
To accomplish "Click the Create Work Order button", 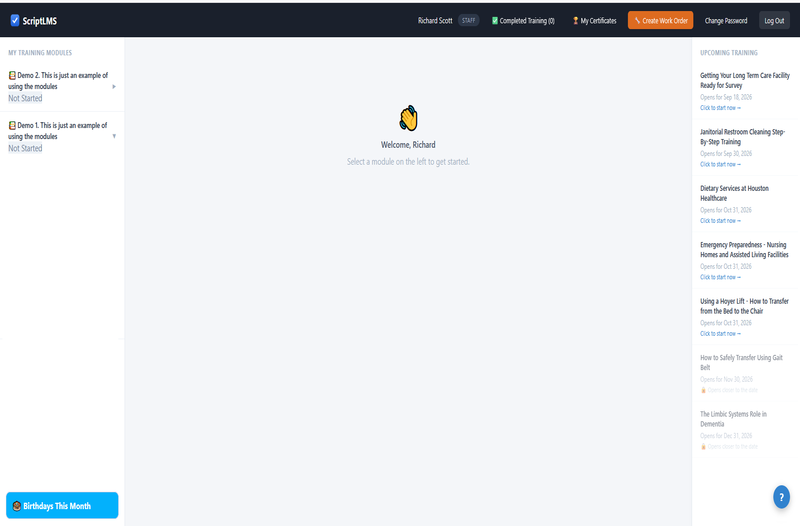I will pyautogui.click(x=660, y=20).
